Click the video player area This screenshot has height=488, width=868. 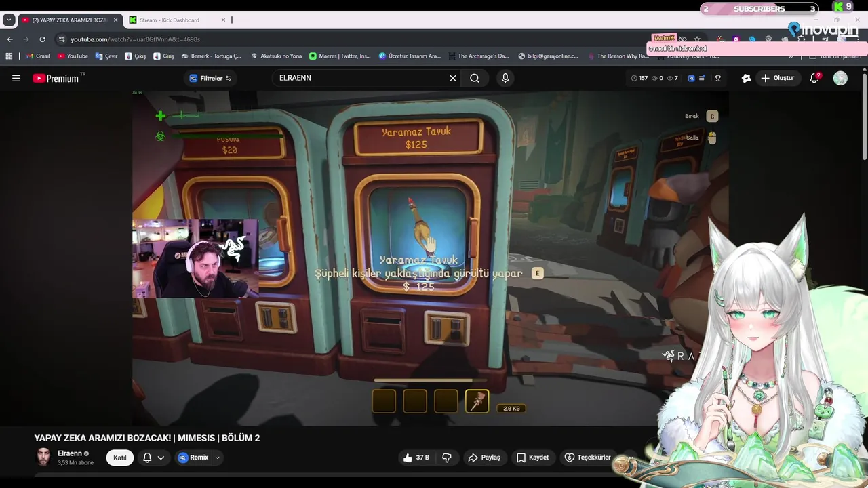tap(430, 258)
